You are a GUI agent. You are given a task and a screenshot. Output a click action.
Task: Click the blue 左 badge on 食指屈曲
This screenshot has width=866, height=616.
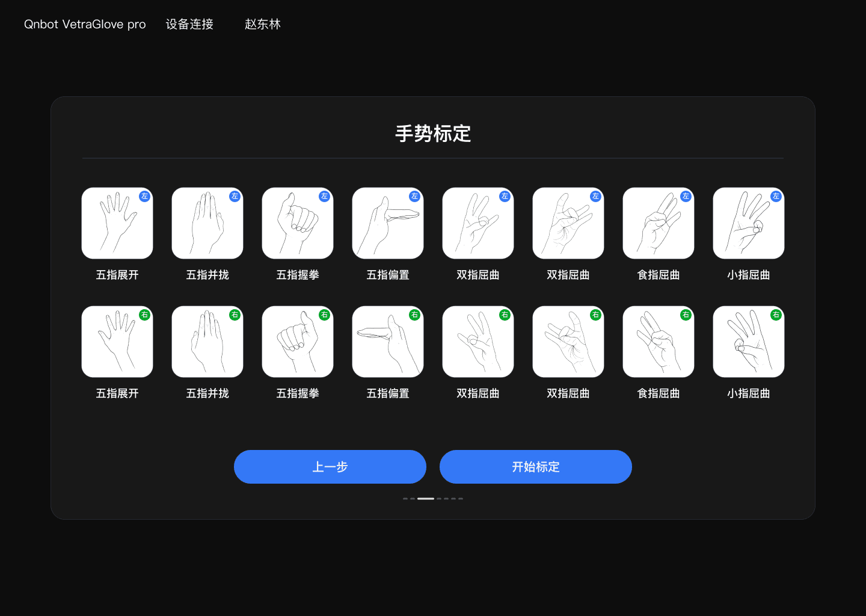click(686, 196)
